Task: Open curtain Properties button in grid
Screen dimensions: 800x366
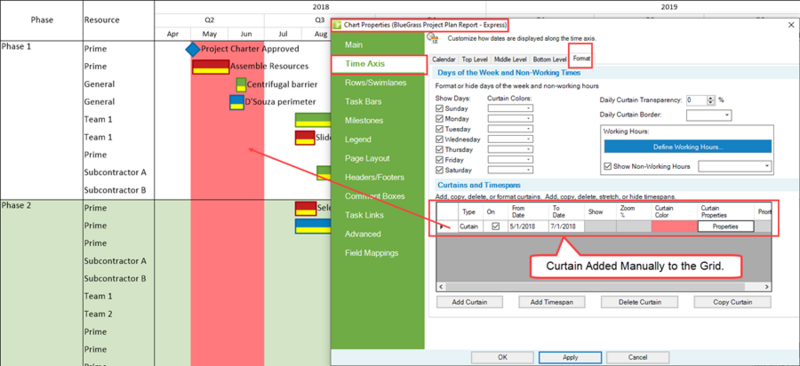Action: tap(726, 227)
